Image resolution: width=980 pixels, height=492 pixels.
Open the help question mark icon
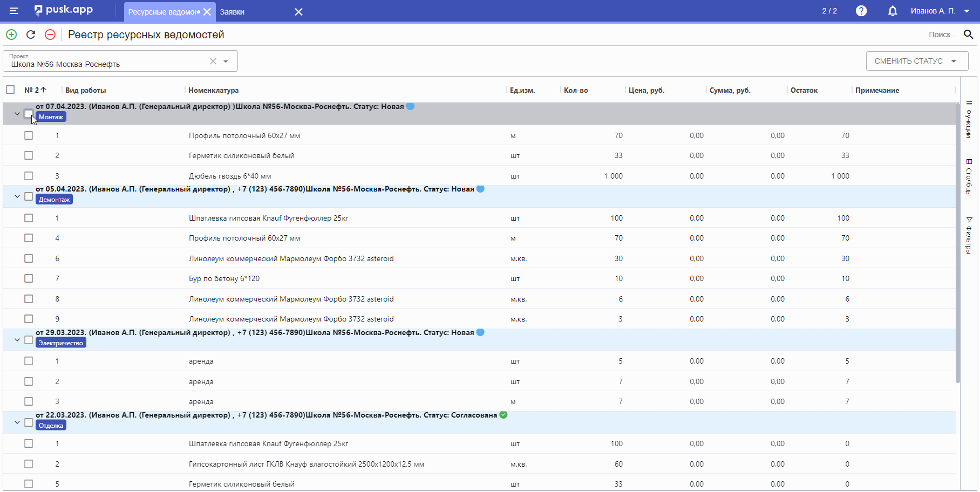pos(861,11)
